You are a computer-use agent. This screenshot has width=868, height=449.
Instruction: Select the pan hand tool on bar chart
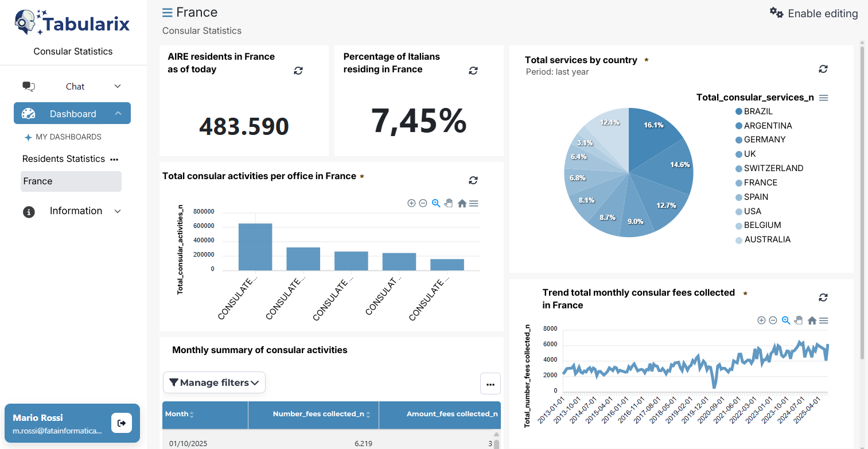[x=449, y=203]
